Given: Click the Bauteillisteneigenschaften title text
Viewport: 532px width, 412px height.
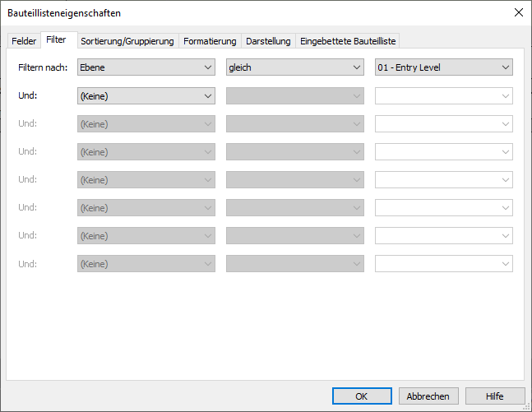Looking at the screenshot, I should (64, 13).
